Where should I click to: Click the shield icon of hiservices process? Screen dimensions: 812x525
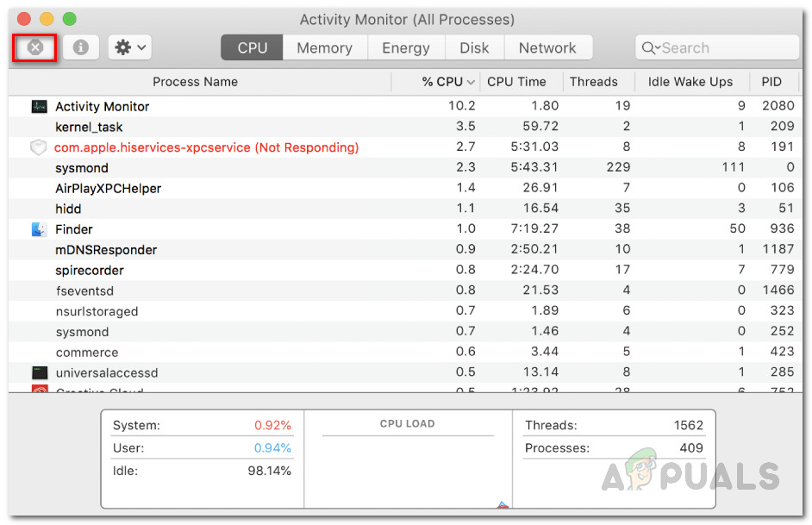click(x=38, y=147)
